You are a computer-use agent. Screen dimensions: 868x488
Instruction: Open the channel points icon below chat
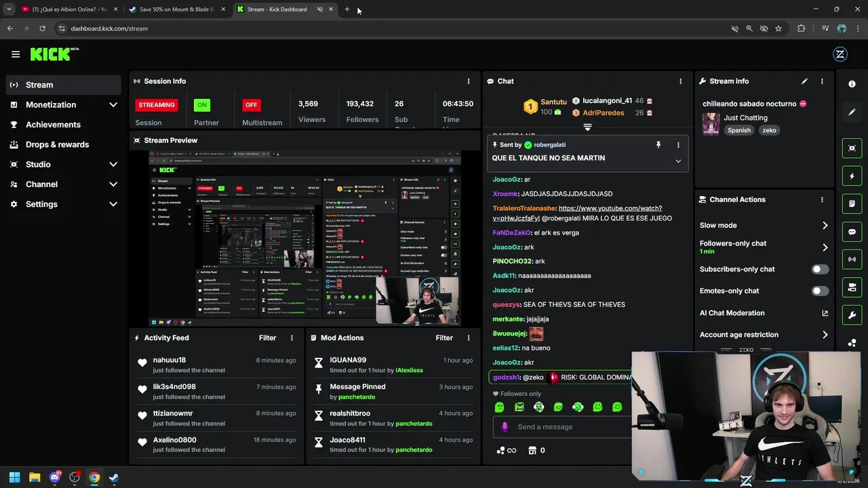click(506, 451)
